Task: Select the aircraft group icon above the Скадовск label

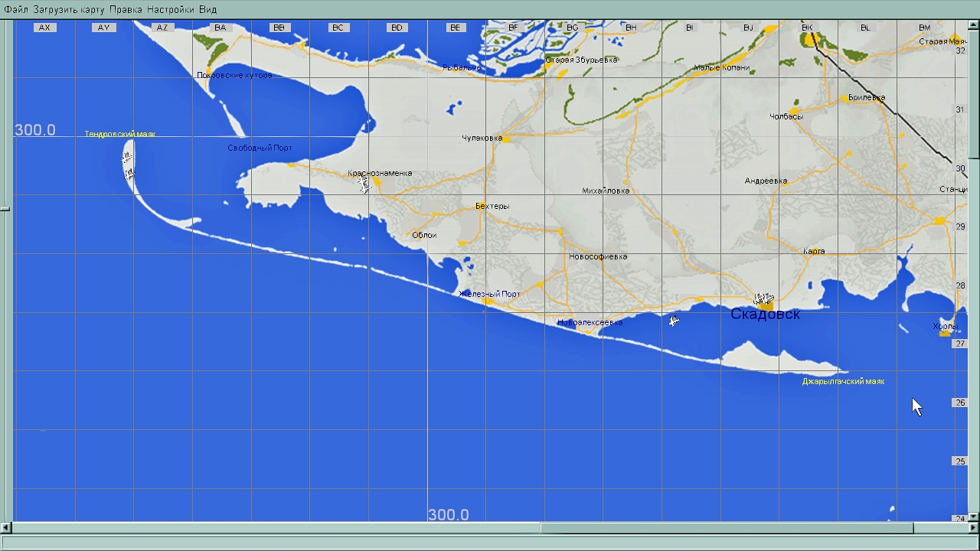Action: point(763,298)
